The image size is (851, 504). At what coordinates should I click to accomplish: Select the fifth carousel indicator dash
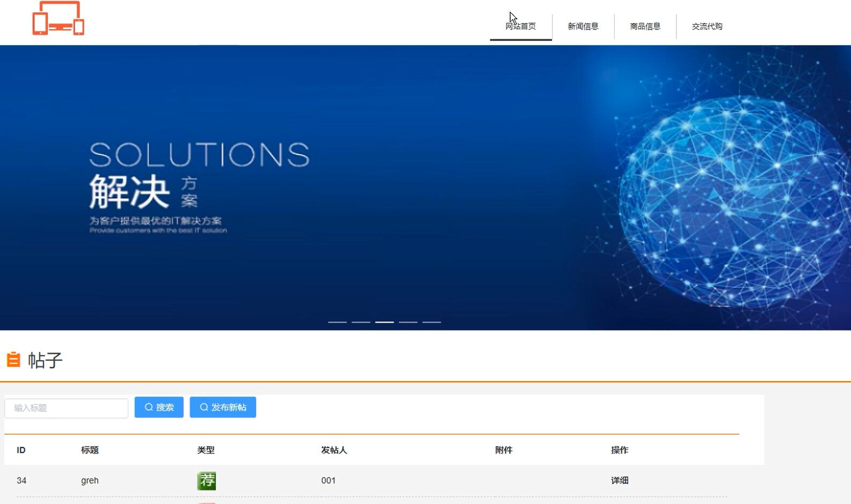432,322
